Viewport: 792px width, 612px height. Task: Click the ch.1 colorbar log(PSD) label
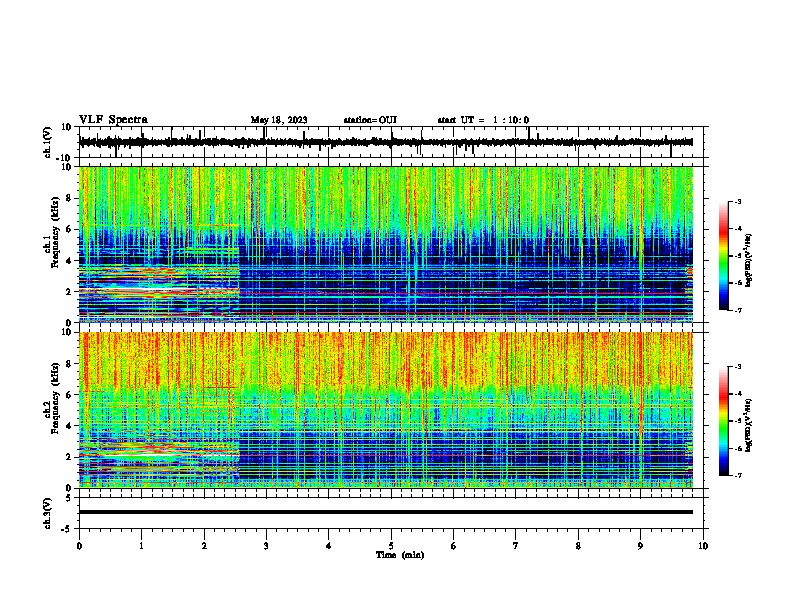point(749,260)
